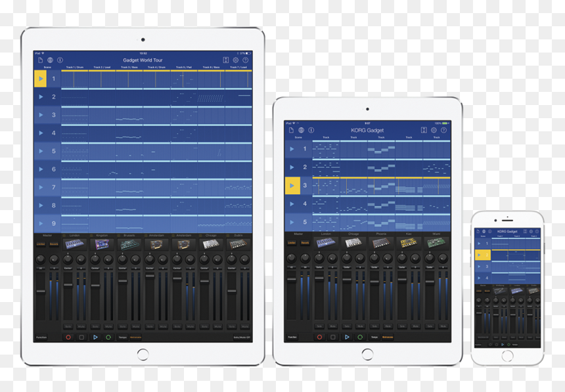Open the settings gear on the middle iPad
565x392 pixels.
(434, 130)
